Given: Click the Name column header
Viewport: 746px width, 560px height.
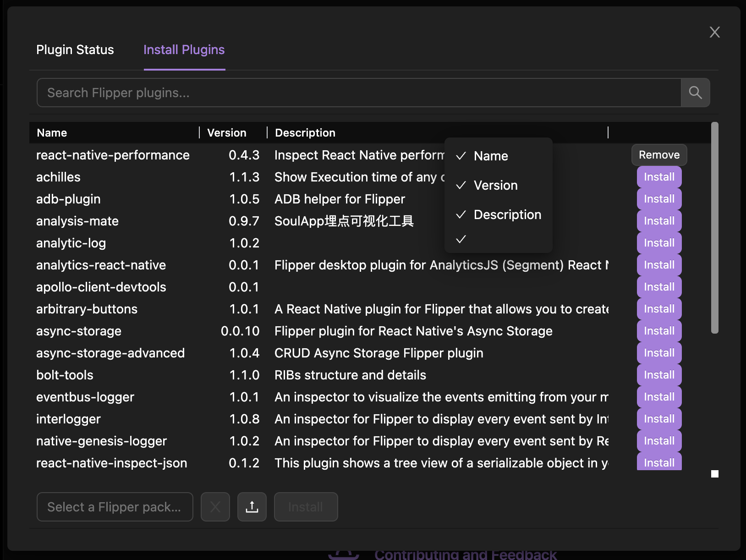Looking at the screenshot, I should tap(52, 133).
